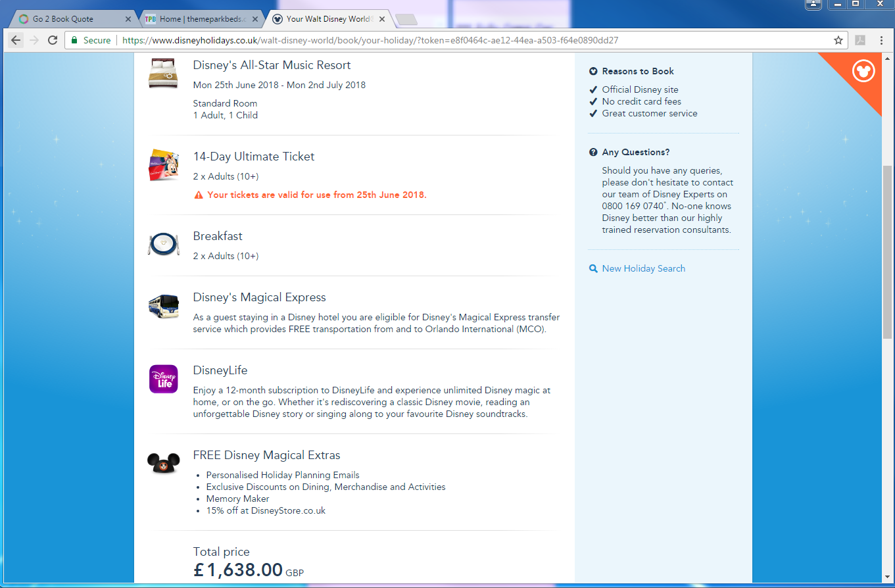This screenshot has height=588, width=895.
Task: Click the hotel bed icon
Action: click(163, 73)
